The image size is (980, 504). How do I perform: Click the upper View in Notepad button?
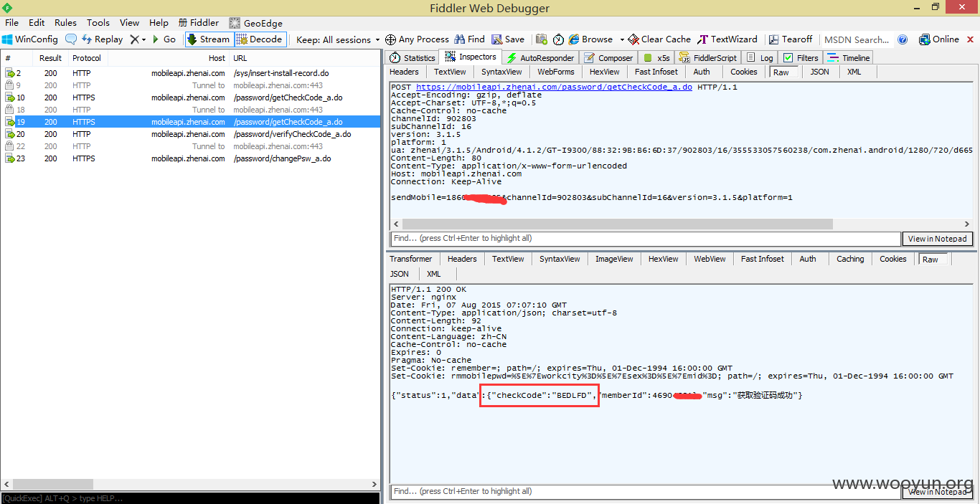tap(937, 239)
